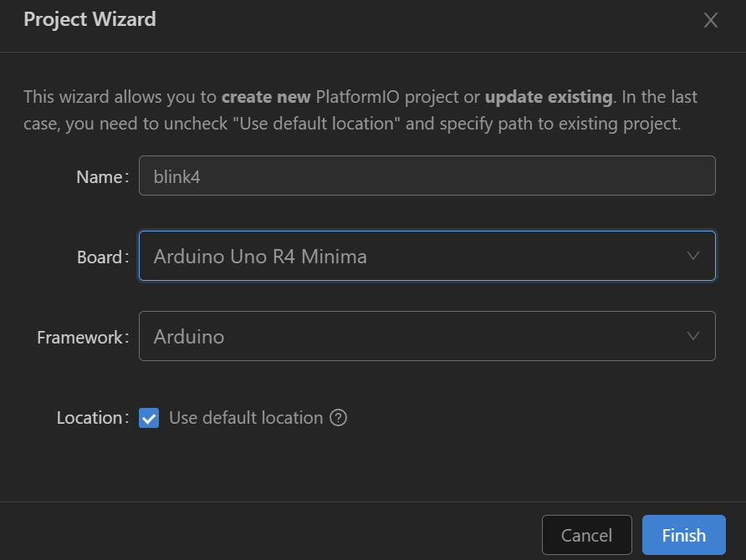The height and width of the screenshot is (560, 746).
Task: Click the bold "update existing" text
Action: pos(549,97)
